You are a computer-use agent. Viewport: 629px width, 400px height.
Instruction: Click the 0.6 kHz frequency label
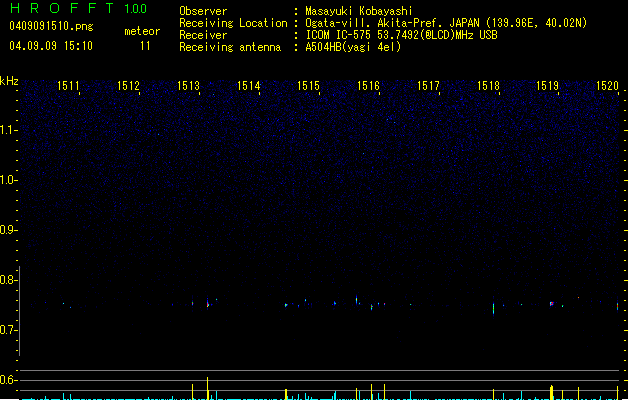pyautogui.click(x=8, y=380)
